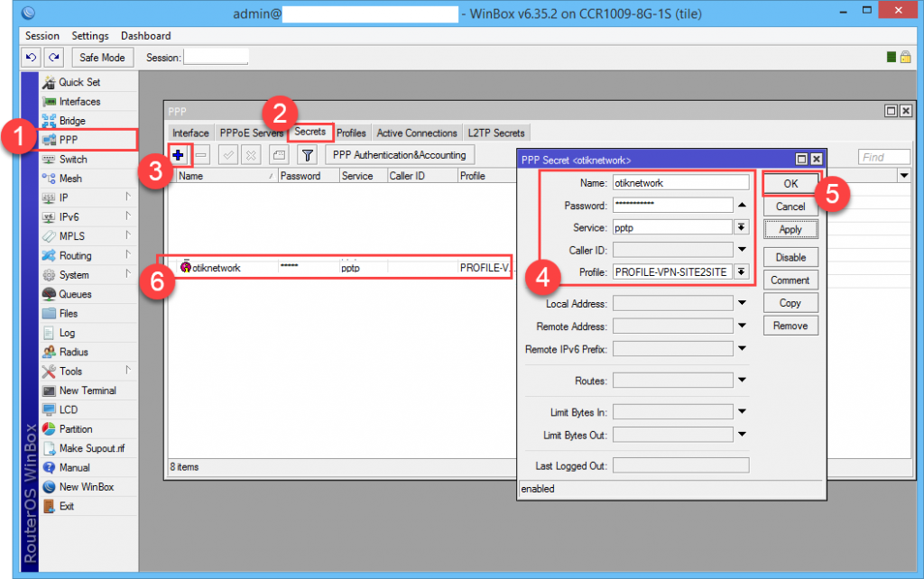
Task: Open the Dashboard menu
Action: point(145,36)
